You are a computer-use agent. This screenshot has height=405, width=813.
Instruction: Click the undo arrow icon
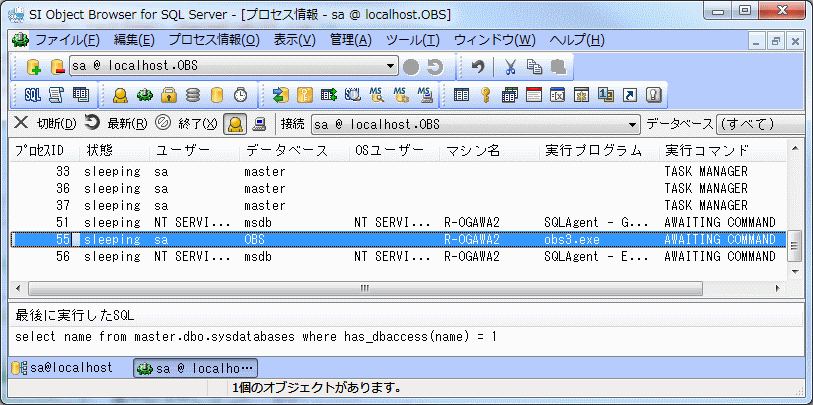coord(478,67)
